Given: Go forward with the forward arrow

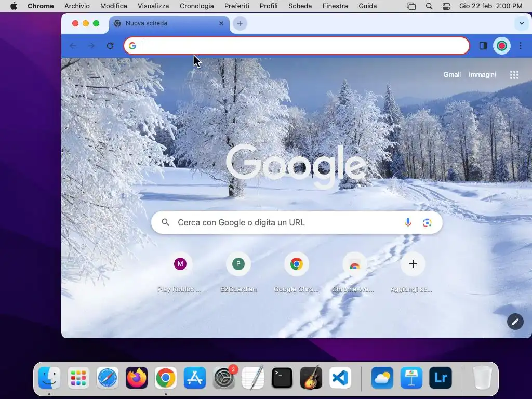Looking at the screenshot, I should click(91, 46).
